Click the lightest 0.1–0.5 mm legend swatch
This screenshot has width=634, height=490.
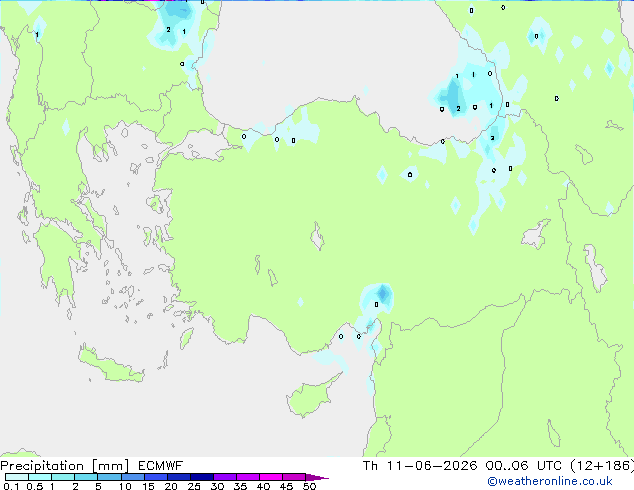[x=17, y=477]
